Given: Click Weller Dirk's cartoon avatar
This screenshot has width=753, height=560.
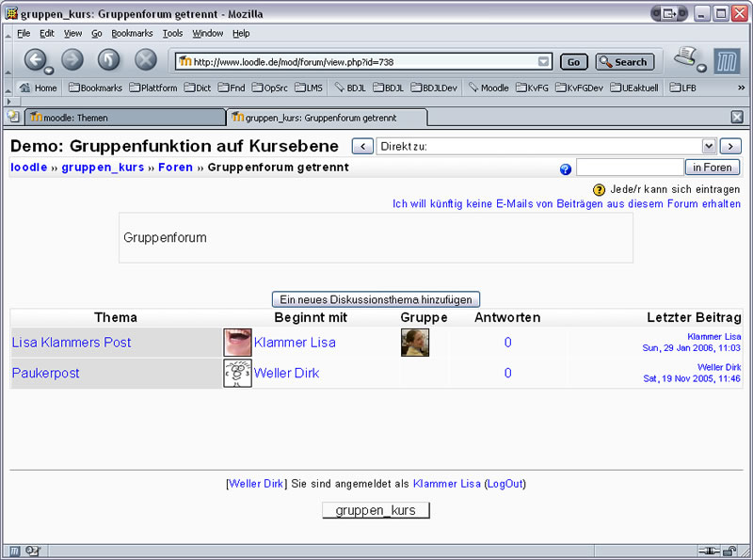Looking at the screenshot, I should [237, 373].
